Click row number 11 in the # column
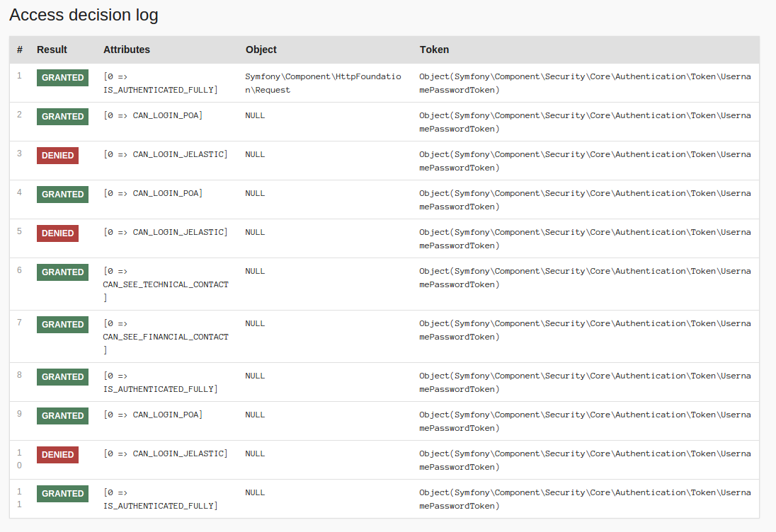 point(19,498)
